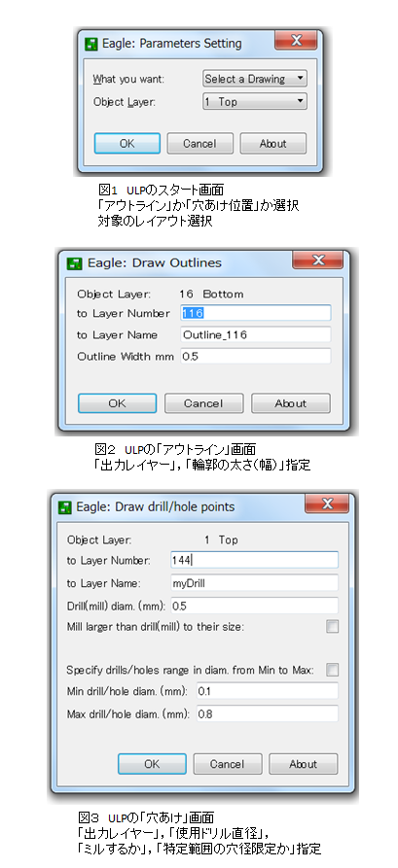
Task: Focus the to Layer Number field with 144
Action: click(x=254, y=560)
